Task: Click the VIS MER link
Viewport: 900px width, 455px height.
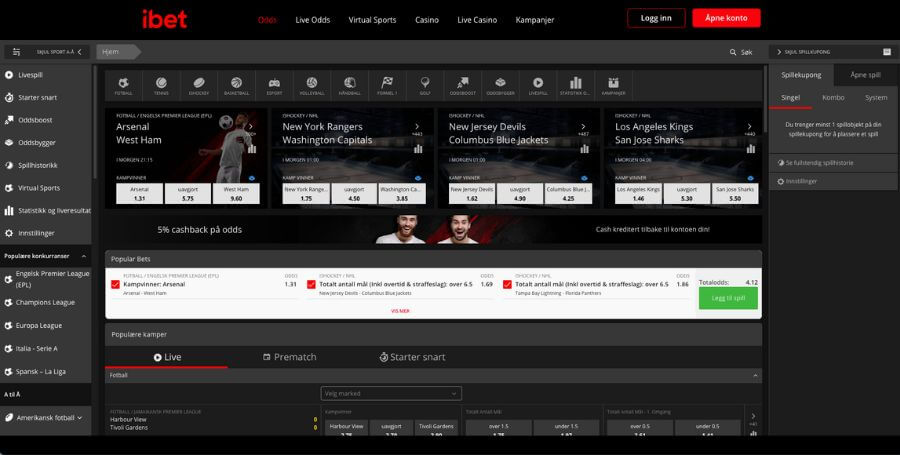Action: pos(400,311)
